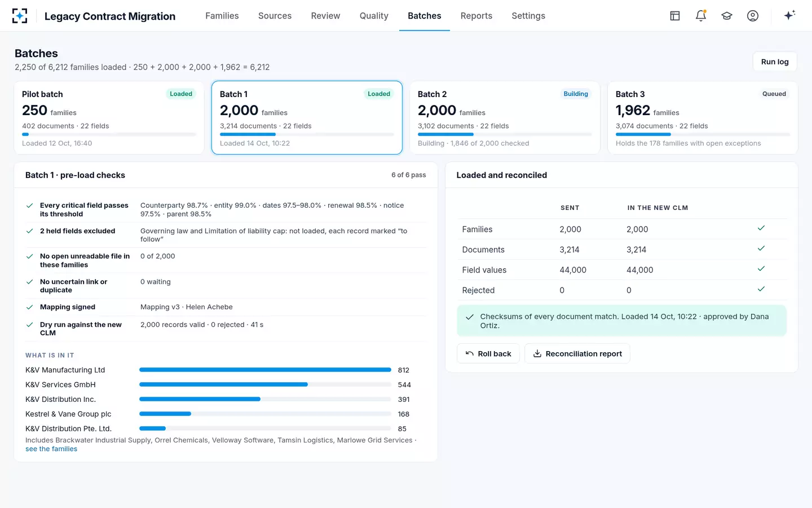Click the checkmark in the Rejected row
Viewport: 812px width, 508px height.
(761, 289)
